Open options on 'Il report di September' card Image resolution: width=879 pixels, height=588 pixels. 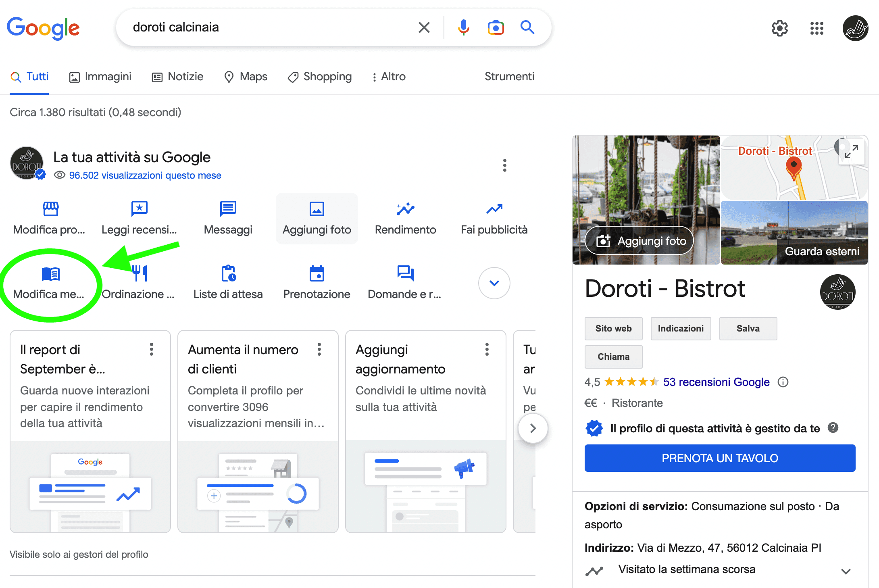152,349
